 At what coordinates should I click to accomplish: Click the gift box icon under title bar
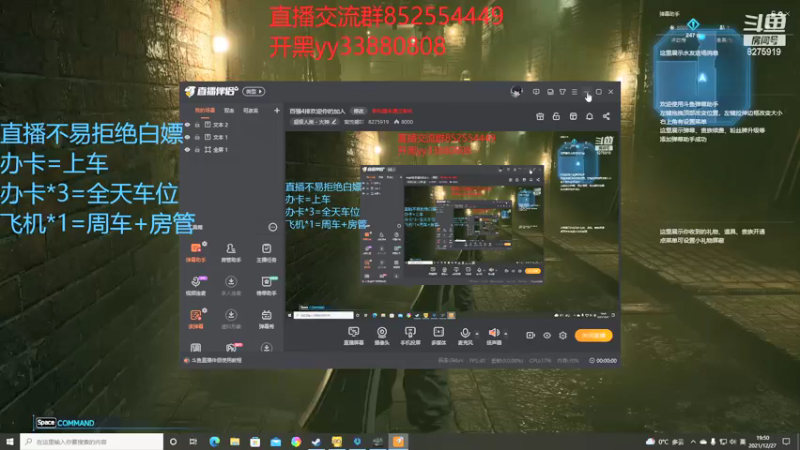click(540, 116)
